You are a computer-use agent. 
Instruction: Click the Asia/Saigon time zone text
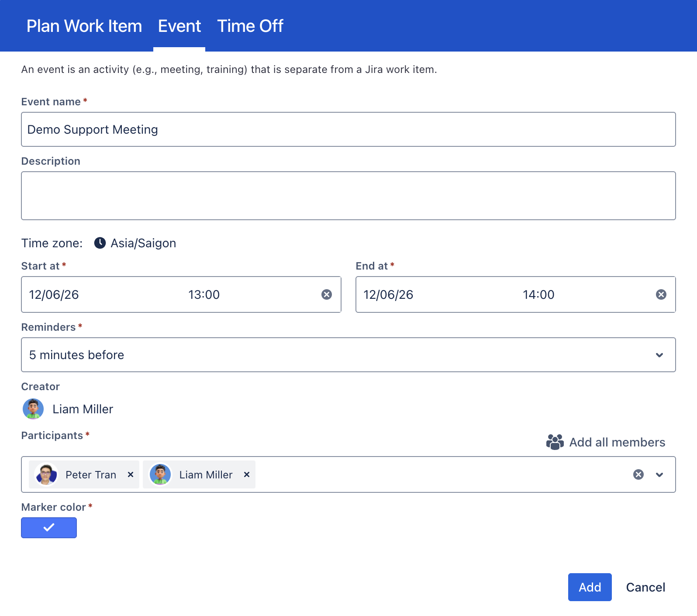[143, 243]
